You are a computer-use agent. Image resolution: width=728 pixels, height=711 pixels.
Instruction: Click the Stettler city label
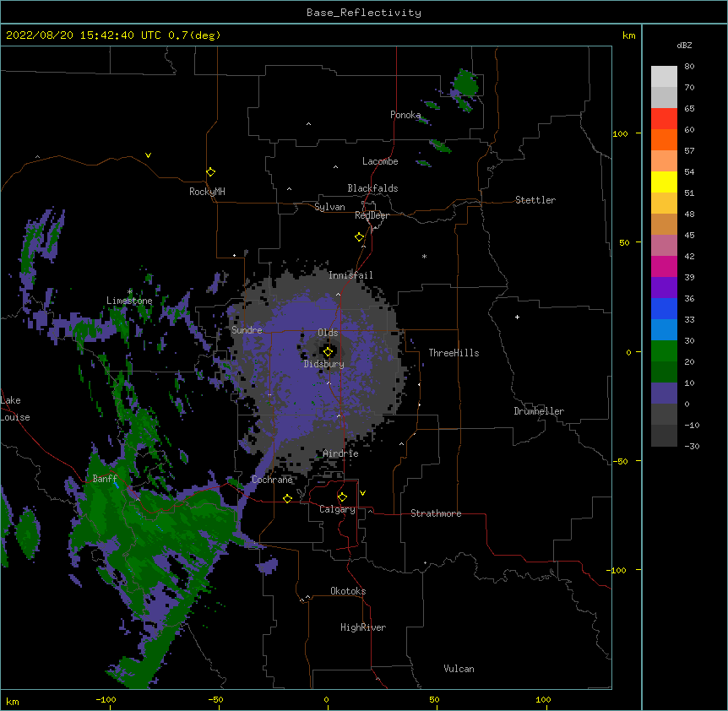coord(535,200)
